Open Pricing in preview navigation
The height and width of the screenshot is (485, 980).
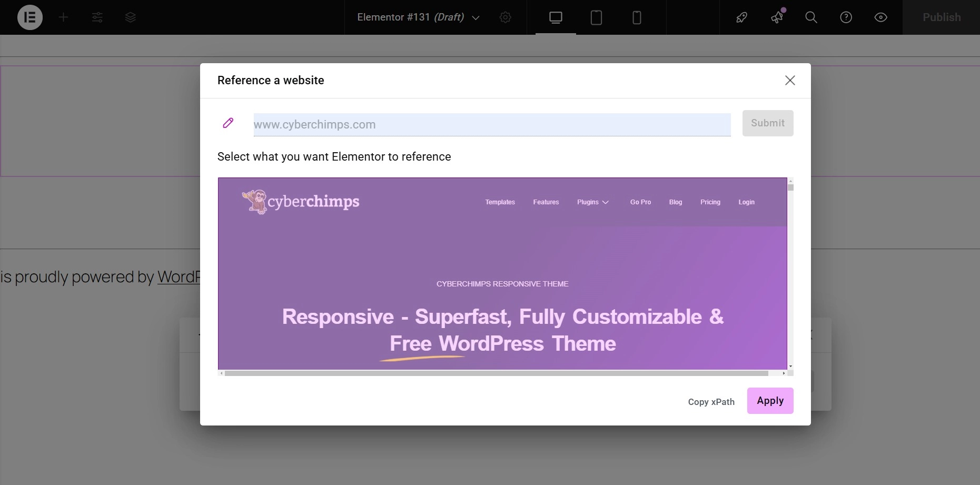[710, 202]
